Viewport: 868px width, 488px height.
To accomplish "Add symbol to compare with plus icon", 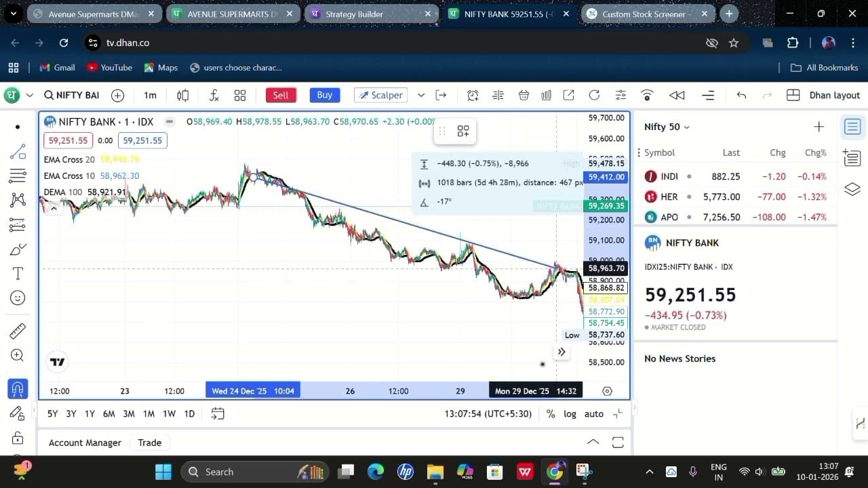I will tap(117, 96).
